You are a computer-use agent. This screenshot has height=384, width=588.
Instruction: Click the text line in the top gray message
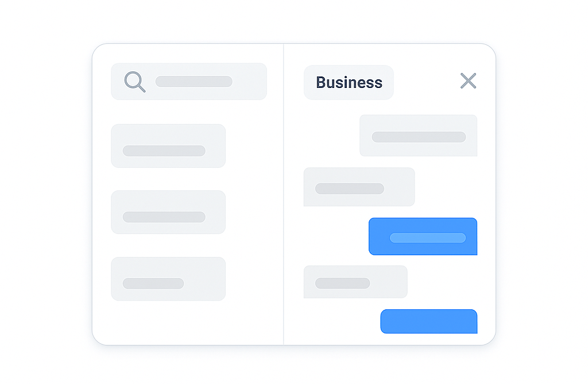(x=419, y=137)
